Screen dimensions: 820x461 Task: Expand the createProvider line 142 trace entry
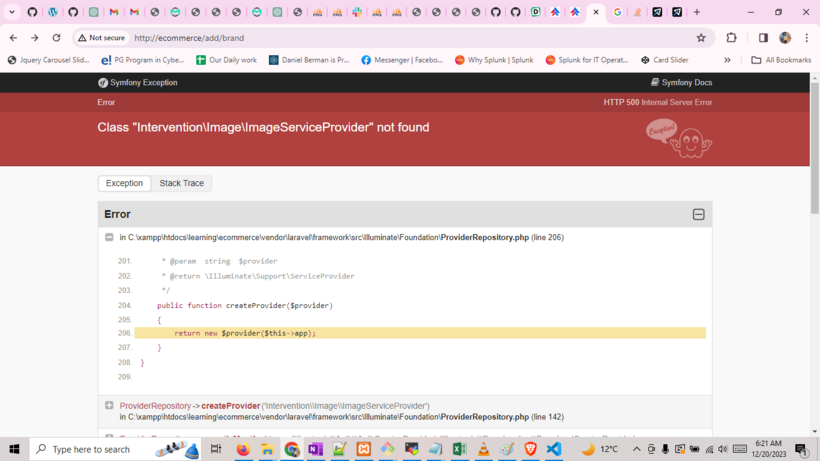click(109, 406)
